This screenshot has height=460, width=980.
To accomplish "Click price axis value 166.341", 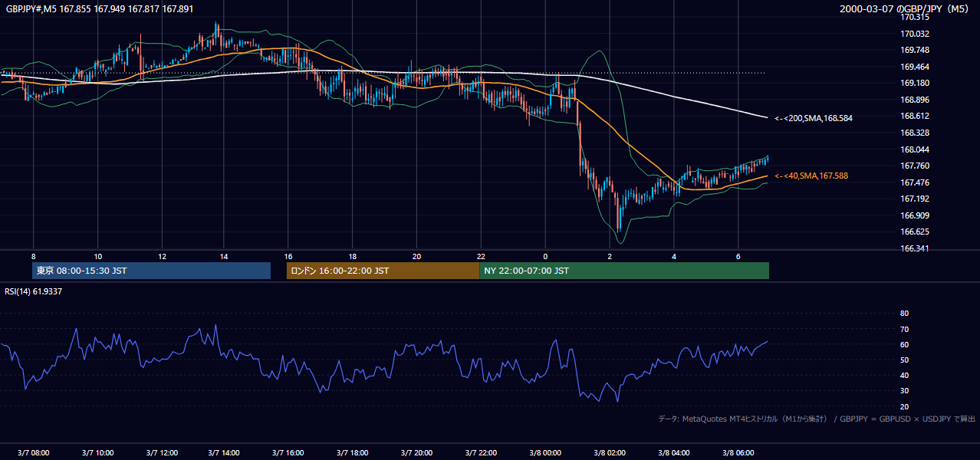I will (916, 248).
